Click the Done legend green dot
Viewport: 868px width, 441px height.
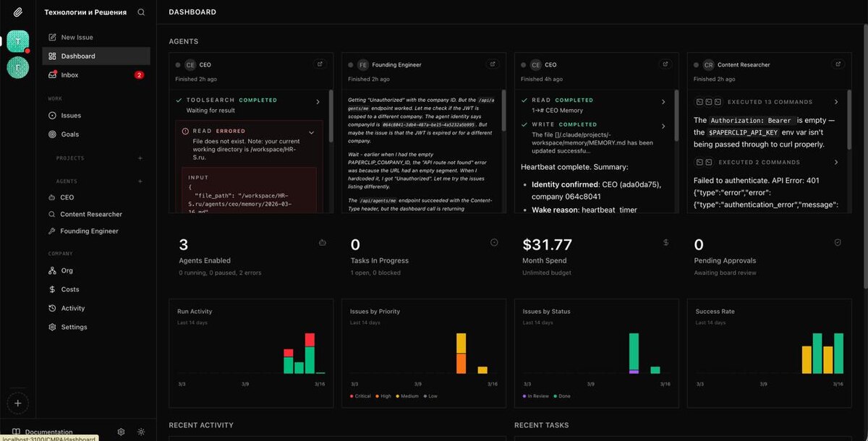pos(554,396)
